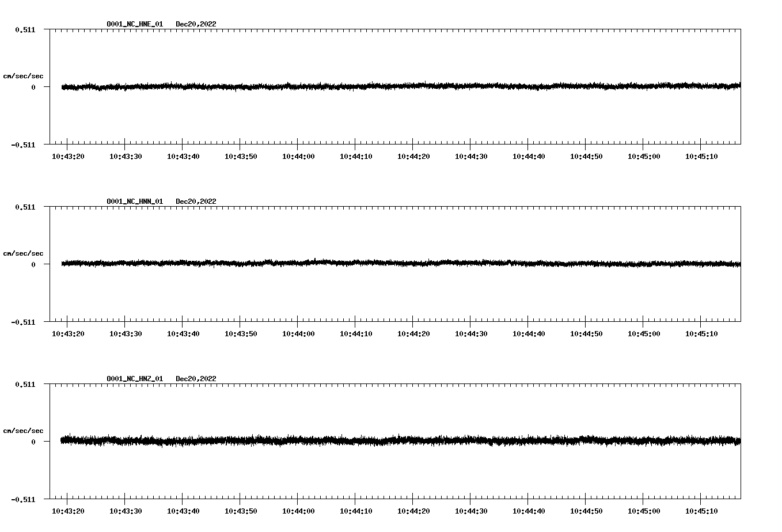782x532 pixels.
Task: Click the O001_NC_HNZ_01 channel label
Action: [x=134, y=379]
